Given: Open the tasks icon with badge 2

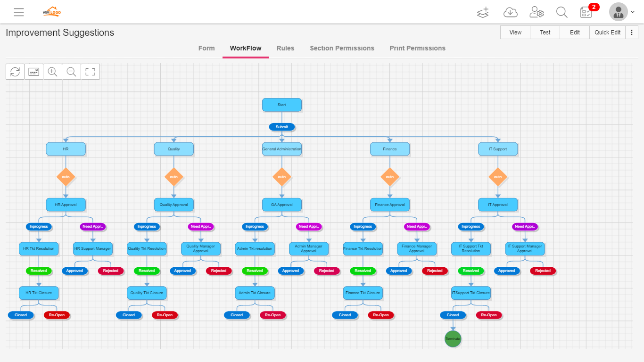Looking at the screenshot, I should pos(586,12).
